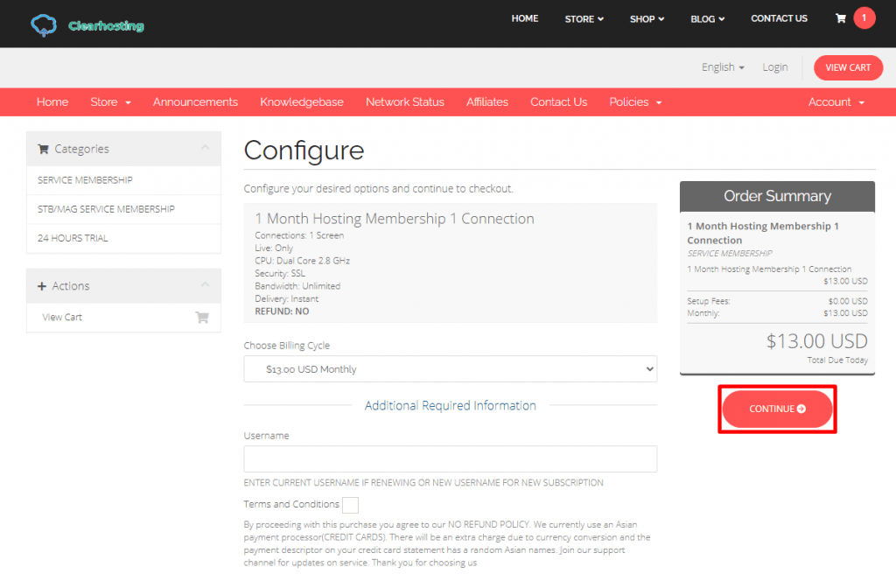Image resolution: width=896 pixels, height=588 pixels.
Task: Click the $13.00 USD total amount
Action: pos(816,341)
